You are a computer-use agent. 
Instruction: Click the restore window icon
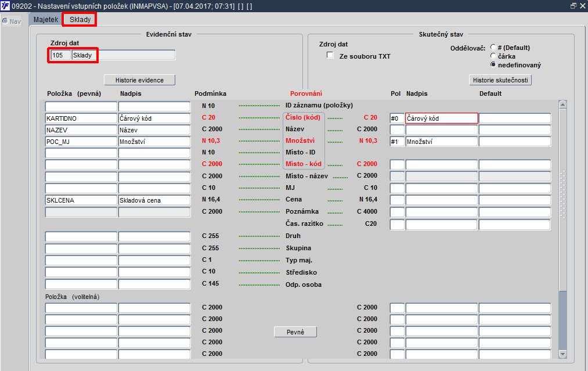tap(573, 6)
